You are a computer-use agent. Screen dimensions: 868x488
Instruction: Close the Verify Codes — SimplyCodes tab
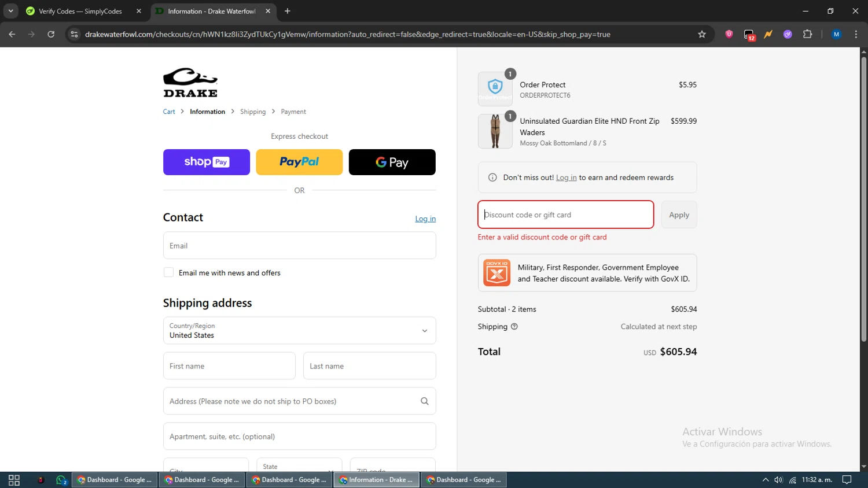pos(139,11)
